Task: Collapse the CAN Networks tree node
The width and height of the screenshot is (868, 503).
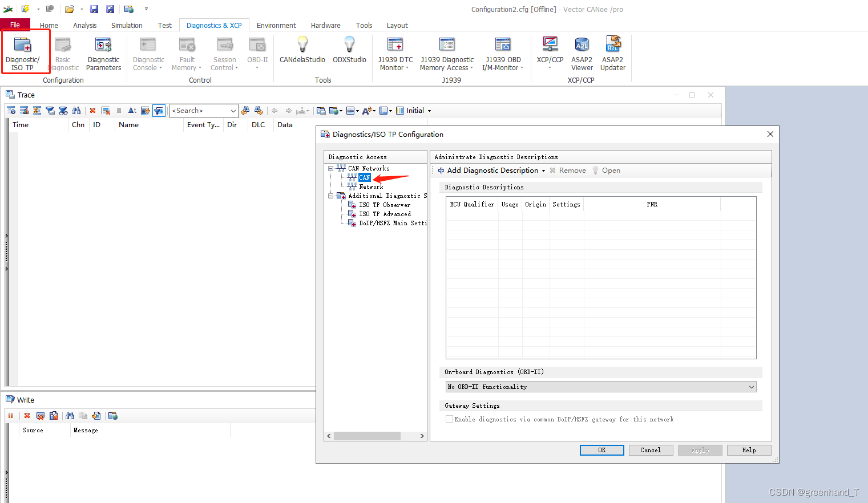Action: 330,169
